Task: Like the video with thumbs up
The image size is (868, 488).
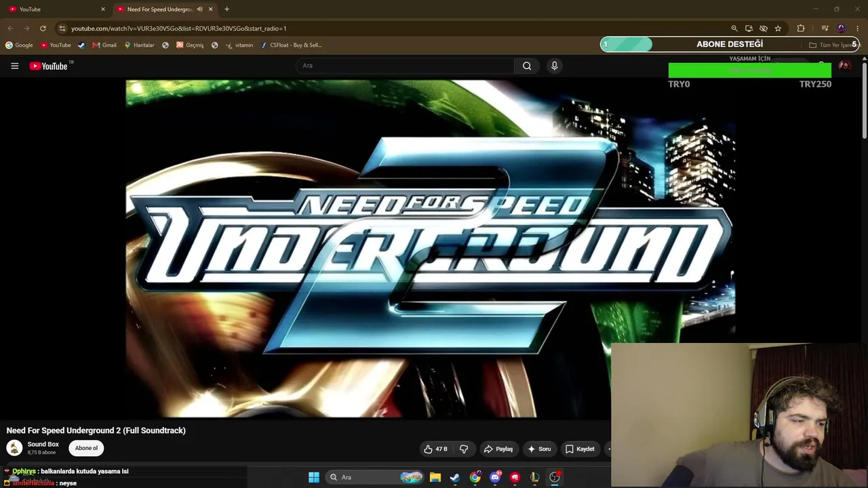Action: pos(437,449)
